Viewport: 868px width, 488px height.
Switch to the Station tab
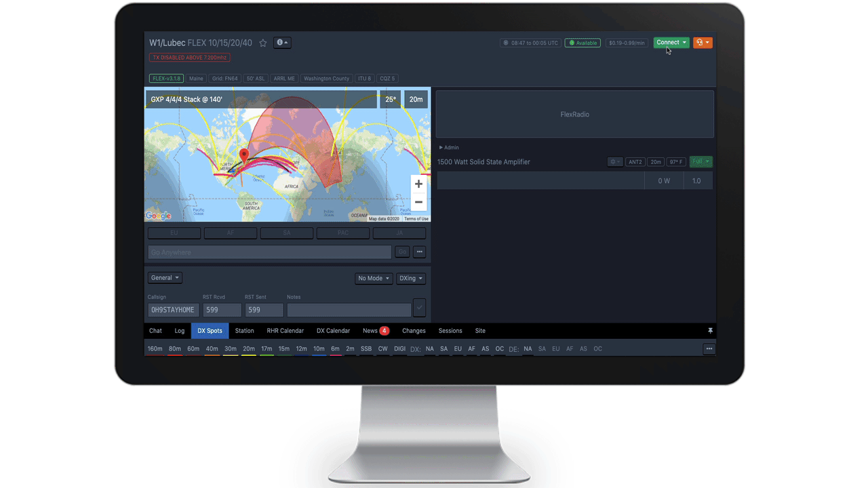coord(245,331)
